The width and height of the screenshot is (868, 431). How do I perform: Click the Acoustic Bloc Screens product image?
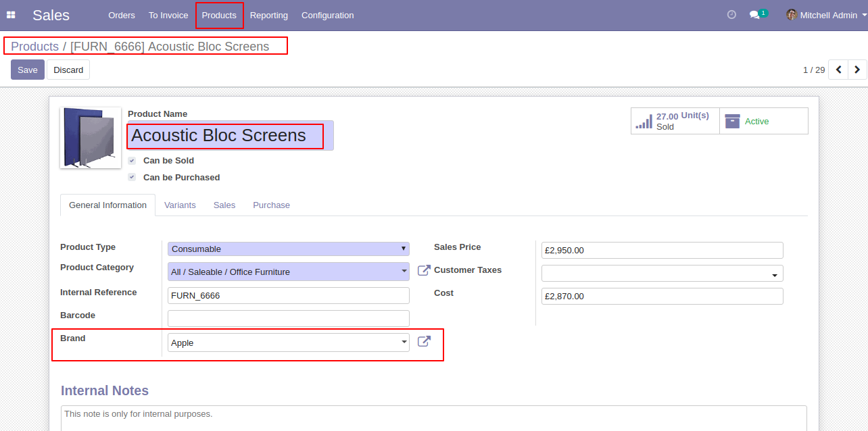91,138
